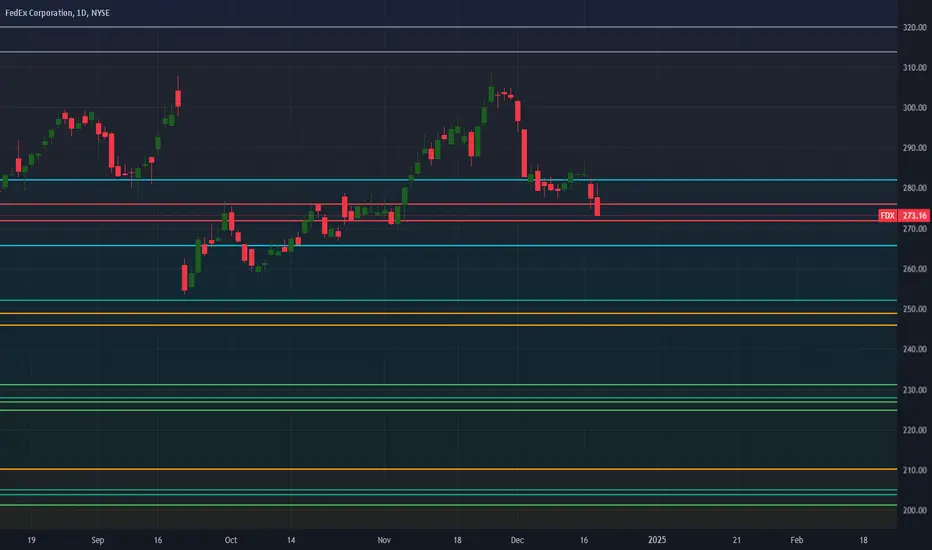Click the Oct label on time axis
This screenshot has width=932, height=550.
231,540
